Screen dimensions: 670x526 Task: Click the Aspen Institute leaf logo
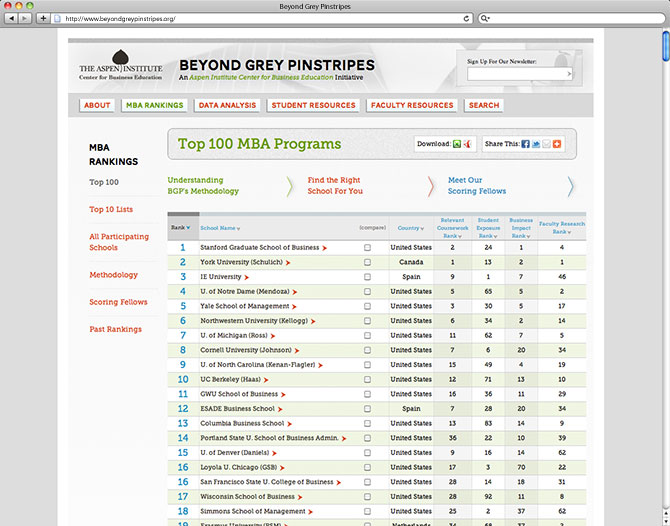[x=120, y=58]
